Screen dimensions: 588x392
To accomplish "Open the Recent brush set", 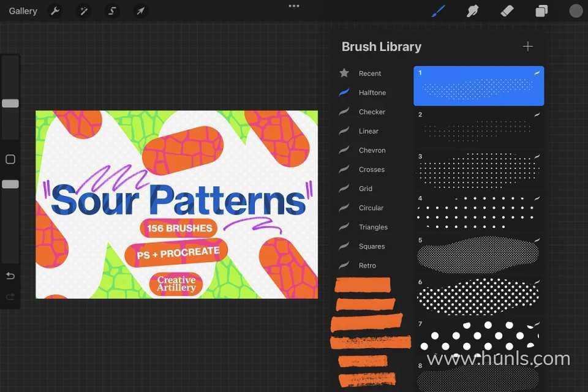I will point(369,73).
